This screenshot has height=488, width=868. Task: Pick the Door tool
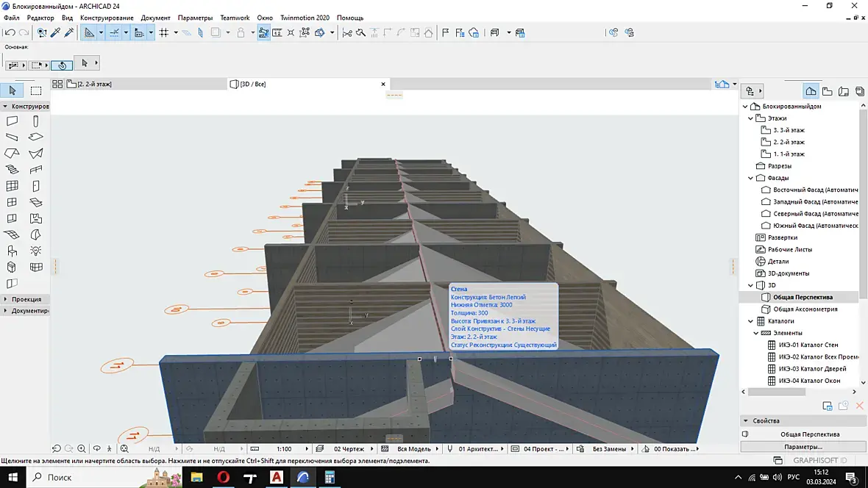point(36,186)
